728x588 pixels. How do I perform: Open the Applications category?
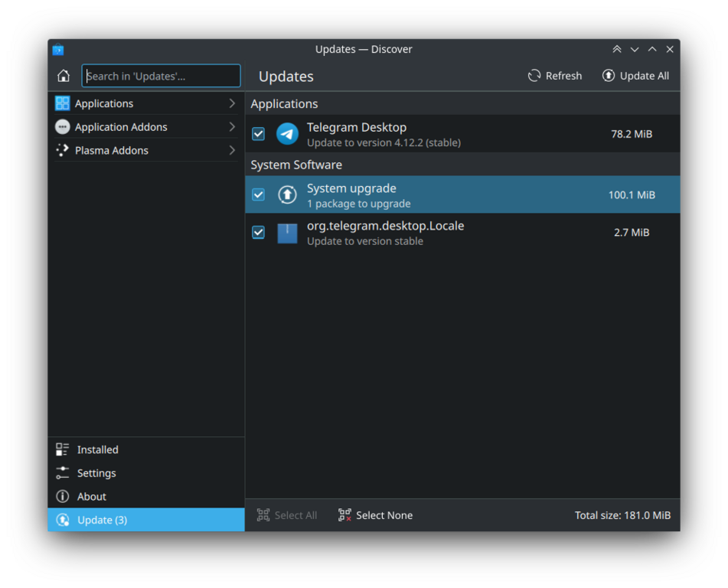click(x=145, y=103)
